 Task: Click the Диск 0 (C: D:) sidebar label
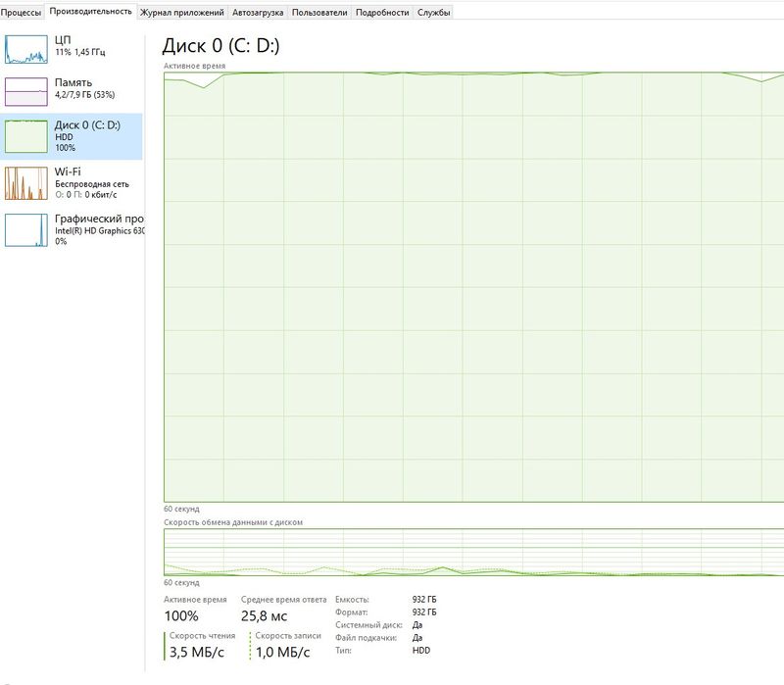tap(87, 125)
